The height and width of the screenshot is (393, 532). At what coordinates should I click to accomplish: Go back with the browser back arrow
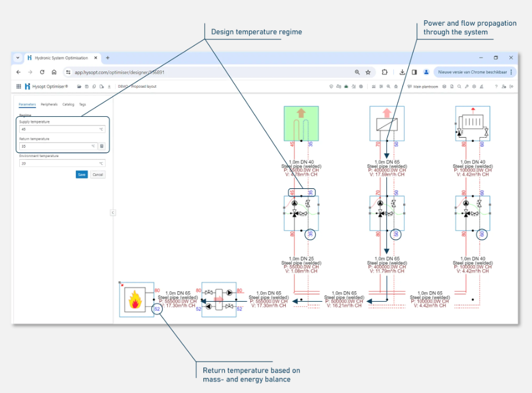coord(19,72)
